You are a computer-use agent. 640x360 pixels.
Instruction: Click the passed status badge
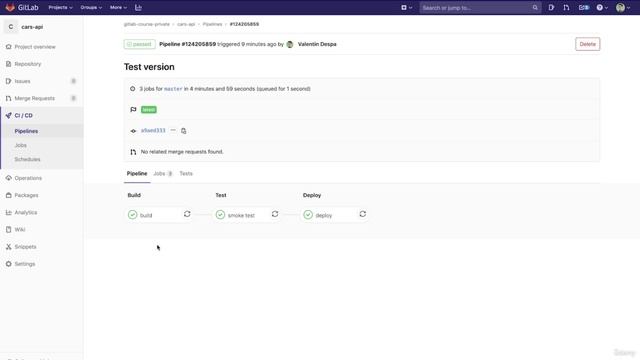[x=140, y=44]
